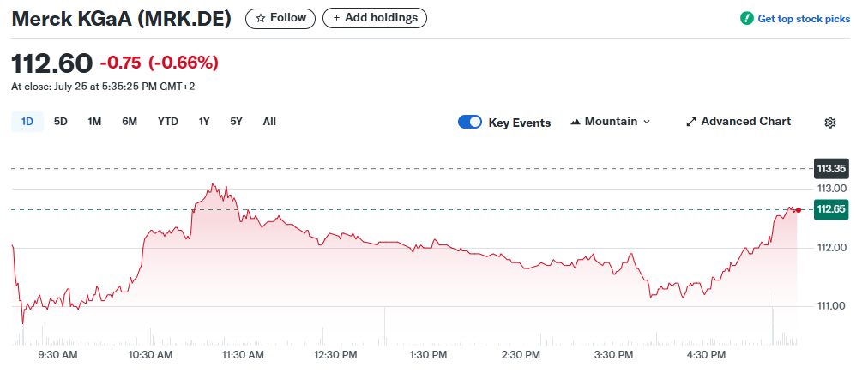This screenshot has width=868, height=373.
Task: Click the star icon in Follow
Action: 261,18
